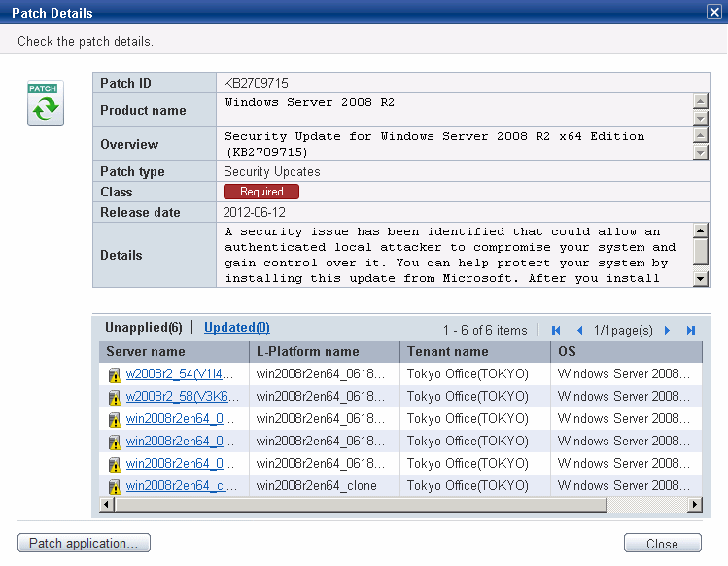Click OS cell in w2008r2_58 row
The width and height of the screenshot is (728, 566).
coord(626,397)
